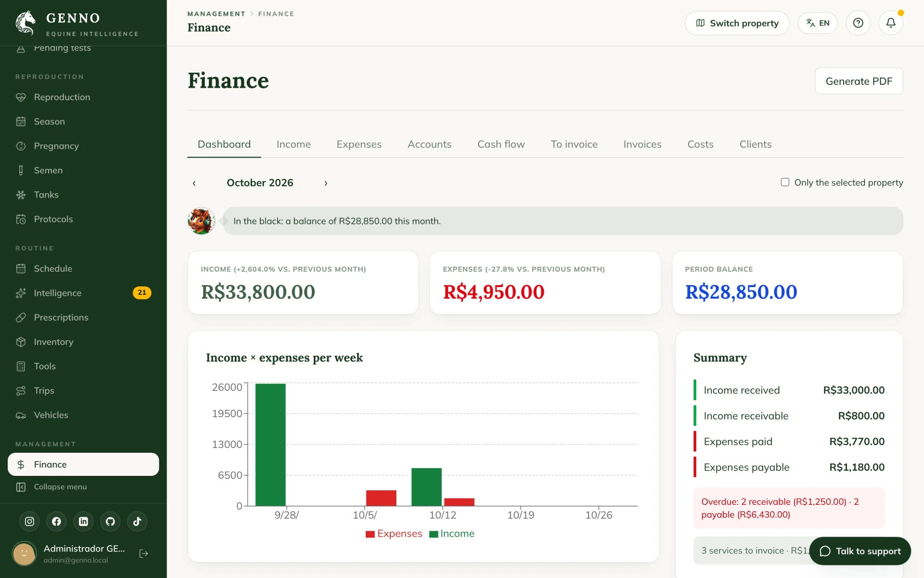Click the logout icon beside admin account
The width and height of the screenshot is (924, 578).
143,553
